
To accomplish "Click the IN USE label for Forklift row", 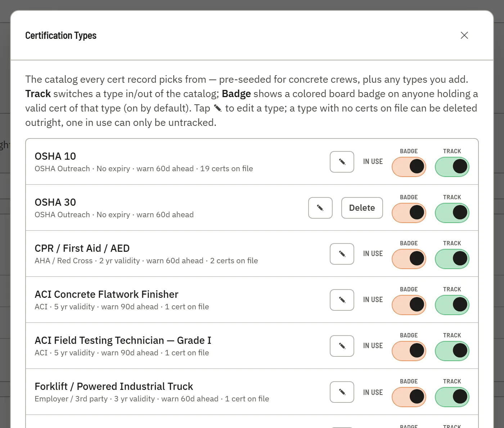I will (373, 392).
